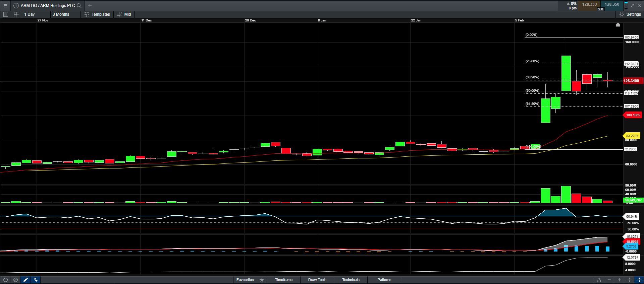Open the multi-chart grid layout icon

click(x=16, y=14)
